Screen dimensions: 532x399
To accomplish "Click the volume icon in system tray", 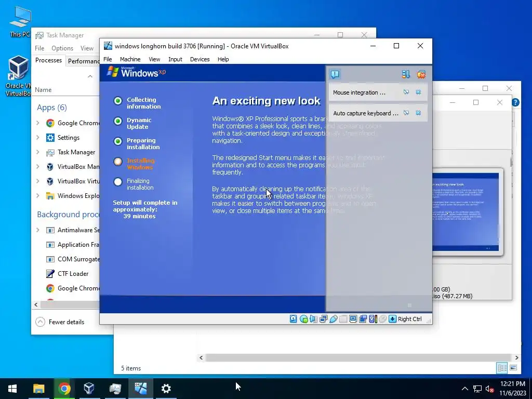I will 489,389.
